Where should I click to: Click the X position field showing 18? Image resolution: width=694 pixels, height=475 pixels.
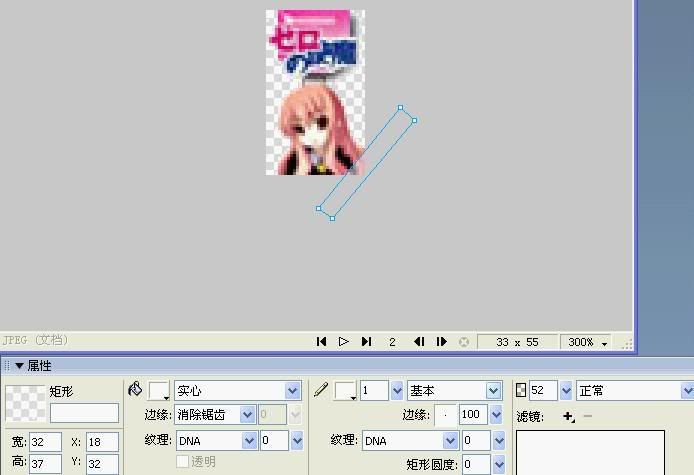[102, 442]
